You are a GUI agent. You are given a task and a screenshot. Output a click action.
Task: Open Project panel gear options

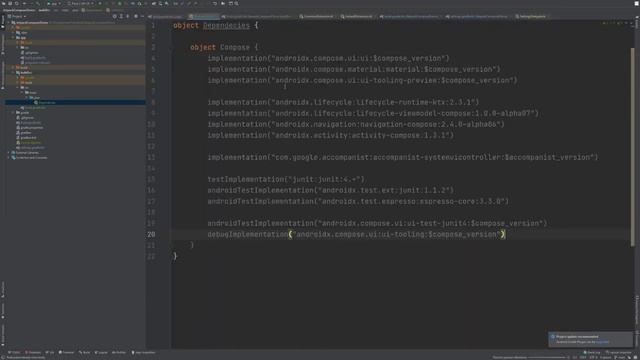136,16
